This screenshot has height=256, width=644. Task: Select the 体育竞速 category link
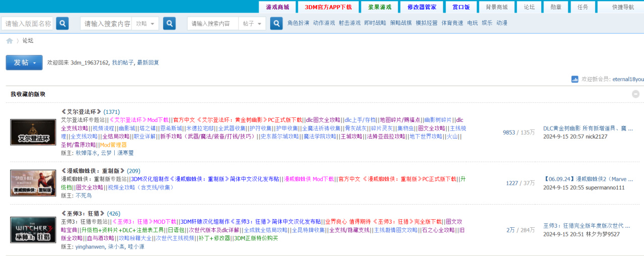(x=452, y=23)
